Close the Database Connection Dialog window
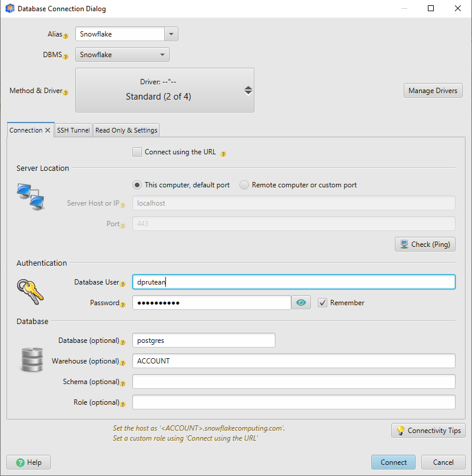Viewport: 472px width, 476px height. coord(458,8)
